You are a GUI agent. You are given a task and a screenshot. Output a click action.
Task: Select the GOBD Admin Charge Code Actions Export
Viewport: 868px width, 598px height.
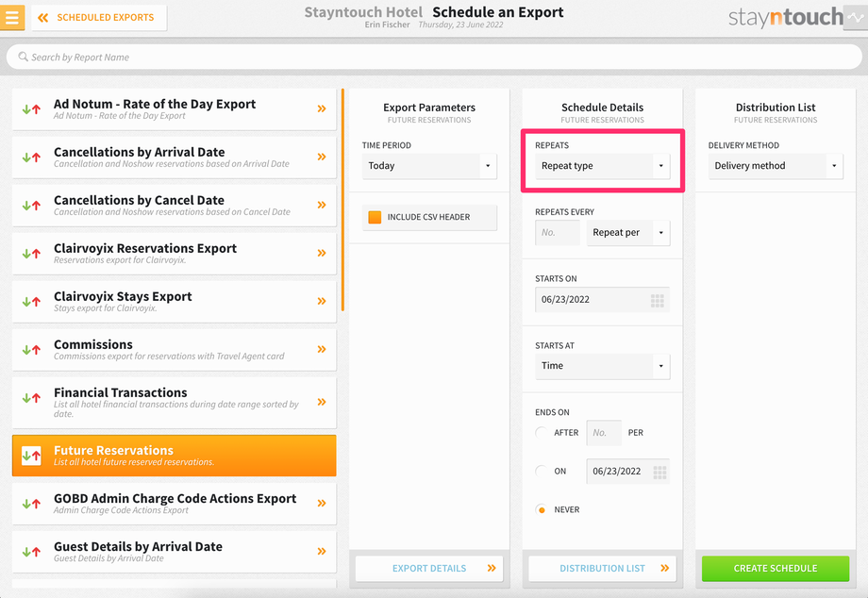coord(175,504)
